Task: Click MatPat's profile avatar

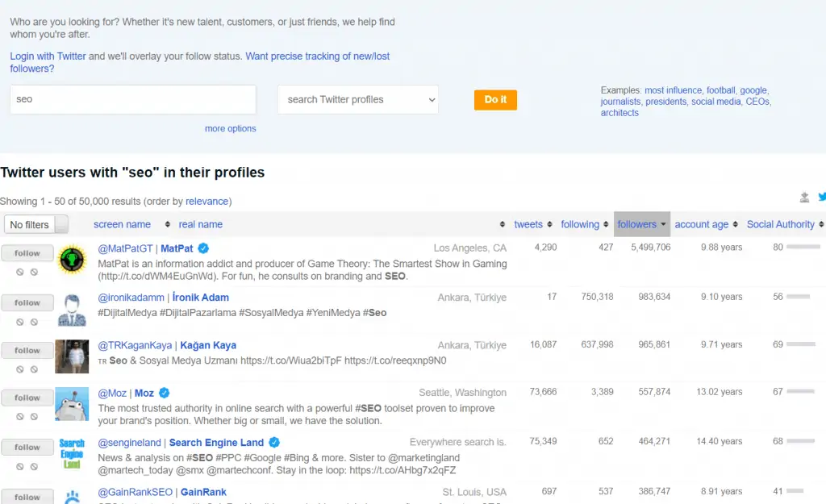Action: pos(72,260)
